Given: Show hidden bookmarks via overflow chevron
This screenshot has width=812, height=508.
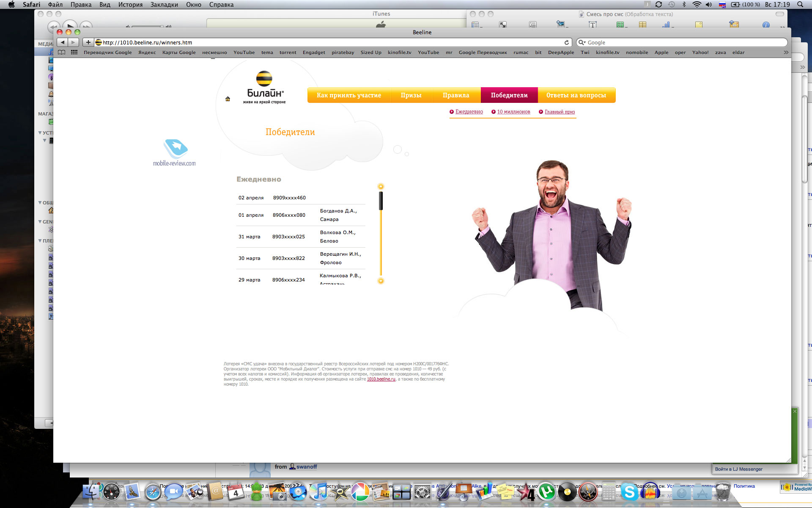Looking at the screenshot, I should point(786,52).
